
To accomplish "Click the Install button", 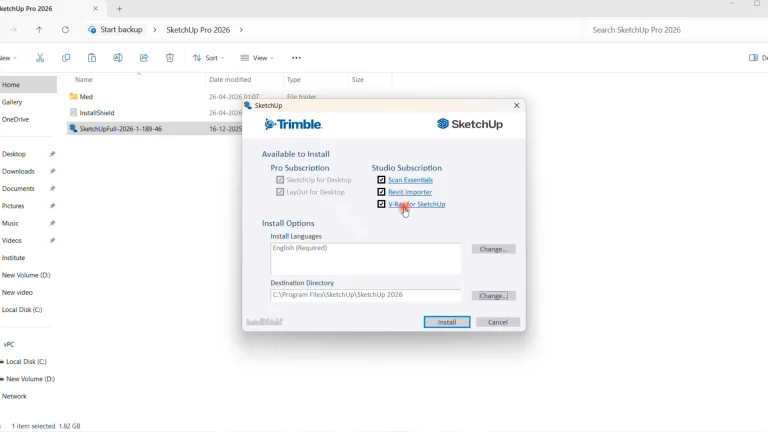I will coord(447,322).
